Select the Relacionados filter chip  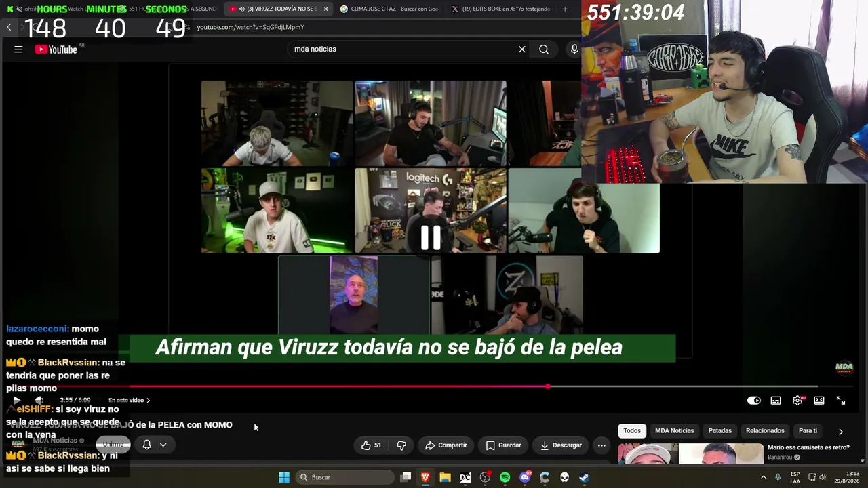[x=765, y=431]
